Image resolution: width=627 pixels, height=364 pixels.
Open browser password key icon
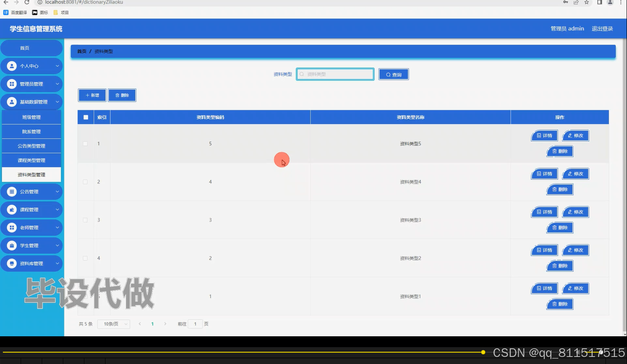565,2
